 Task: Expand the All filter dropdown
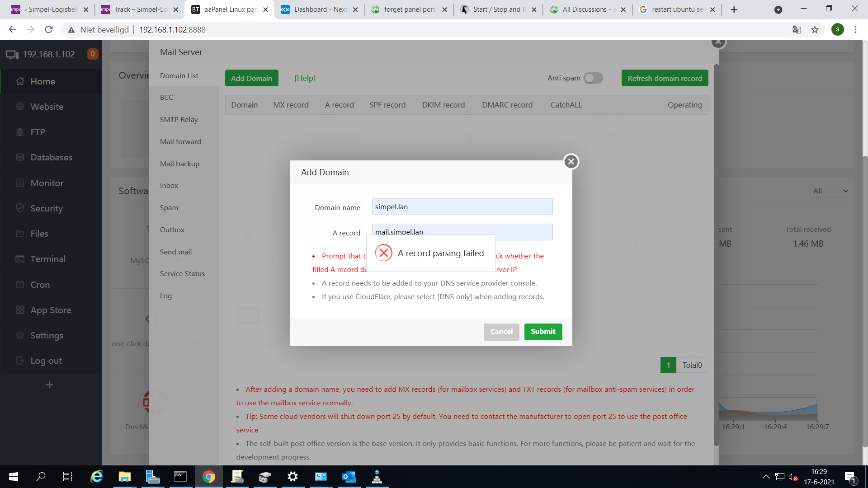(830, 191)
